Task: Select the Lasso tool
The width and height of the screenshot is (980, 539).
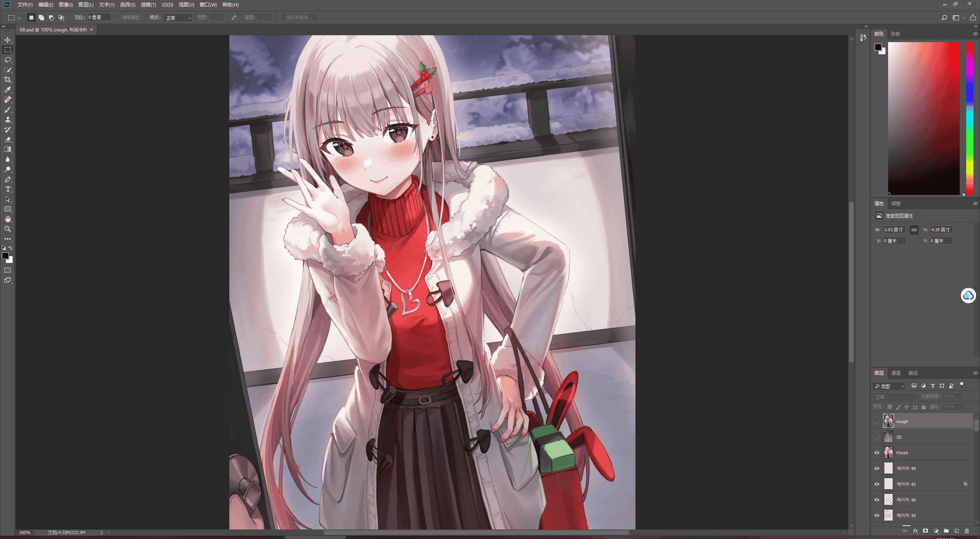Action: tap(8, 60)
